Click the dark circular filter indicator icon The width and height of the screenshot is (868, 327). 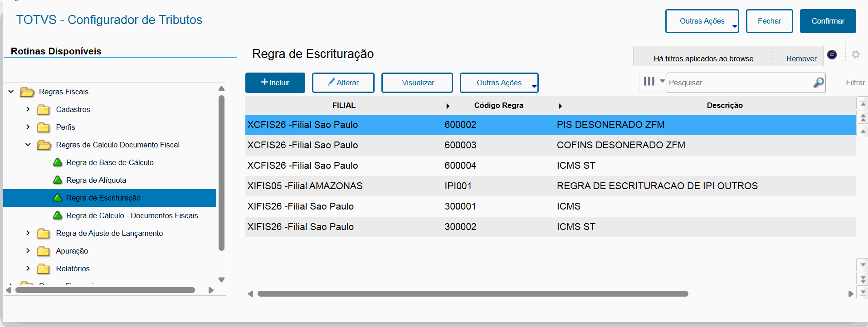tap(832, 54)
